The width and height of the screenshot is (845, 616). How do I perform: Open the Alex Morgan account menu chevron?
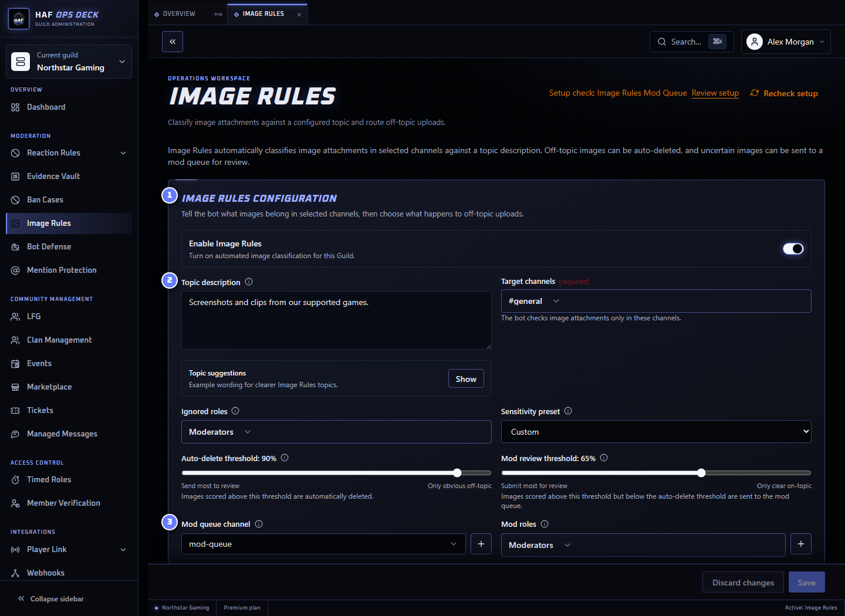click(822, 42)
